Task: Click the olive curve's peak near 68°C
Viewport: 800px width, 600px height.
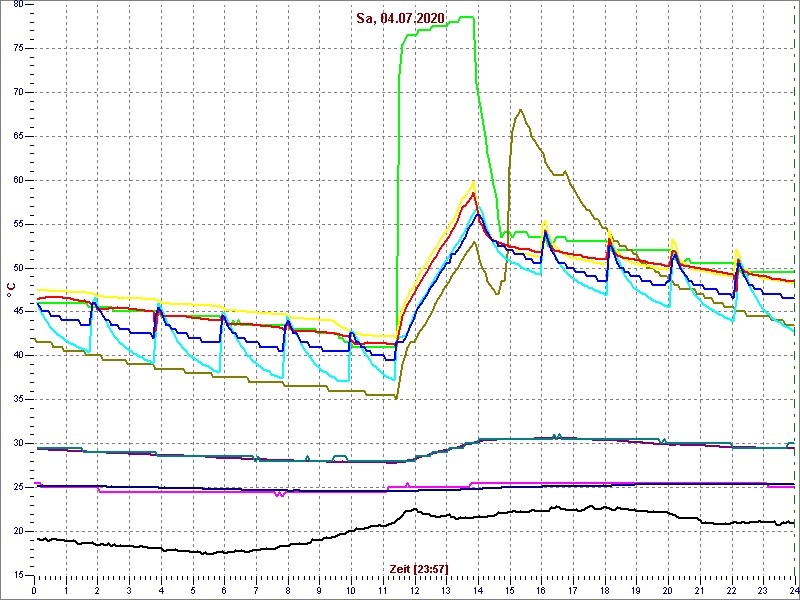Action: click(x=520, y=110)
